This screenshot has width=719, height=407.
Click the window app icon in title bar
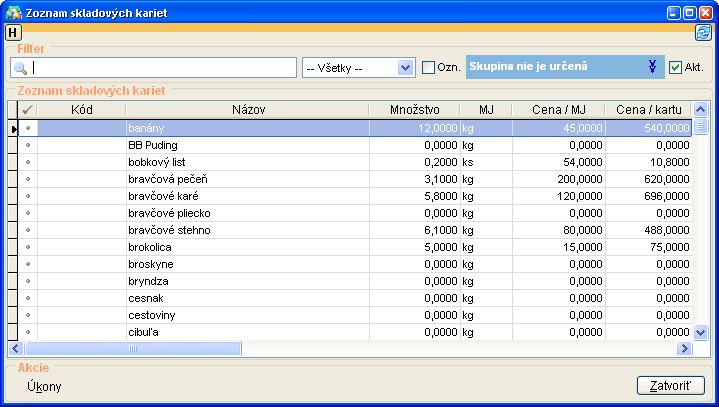13,13
